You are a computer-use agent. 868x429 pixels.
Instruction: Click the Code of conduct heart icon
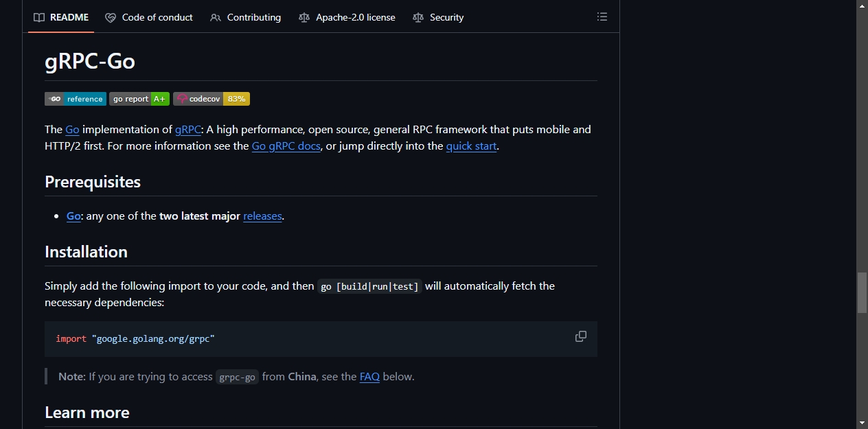[111, 17]
